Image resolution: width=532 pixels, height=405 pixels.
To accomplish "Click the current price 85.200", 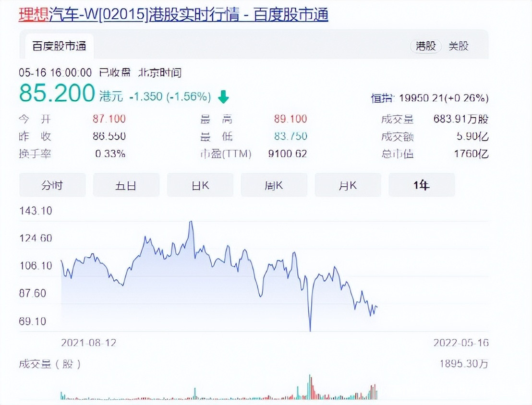I will tap(57, 93).
